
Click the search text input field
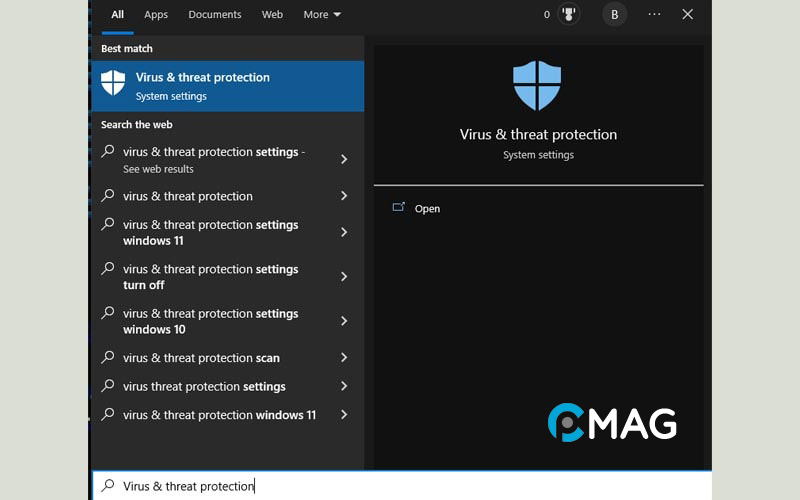400,486
